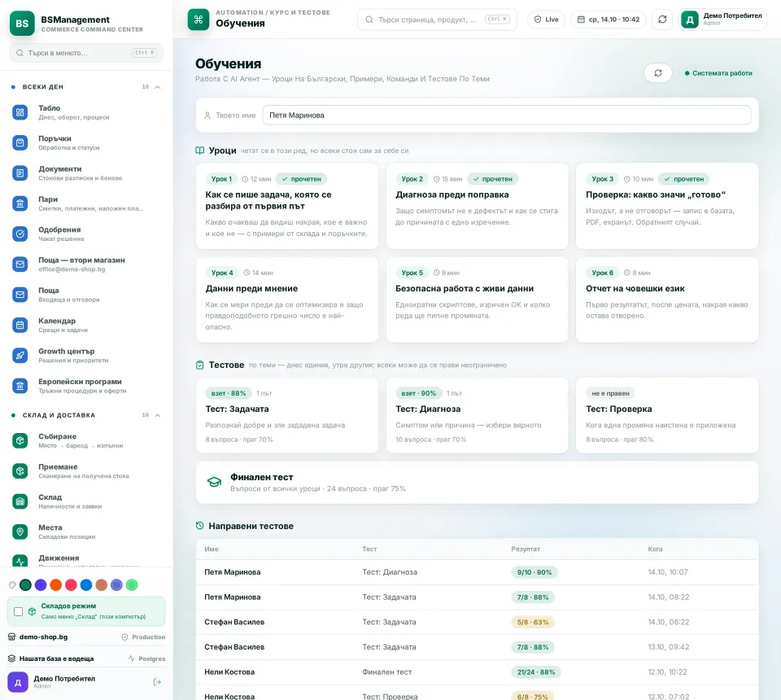Focus the Търси в менюто search box
Viewport: 781px width, 700px height.
(x=86, y=53)
